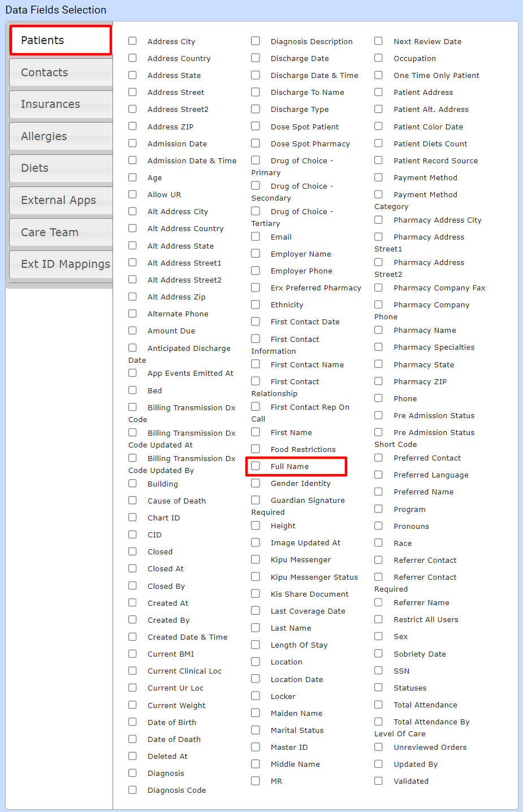Select the Insurances tab
523x812 pixels.
click(60, 104)
